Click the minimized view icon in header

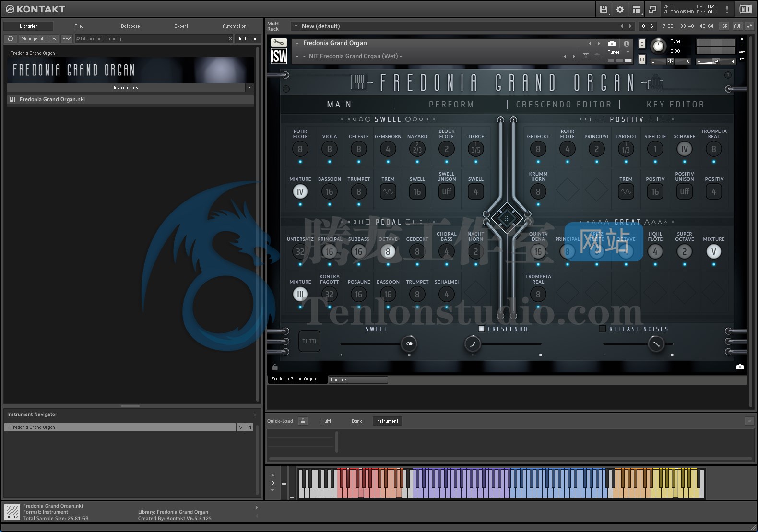tap(652, 9)
